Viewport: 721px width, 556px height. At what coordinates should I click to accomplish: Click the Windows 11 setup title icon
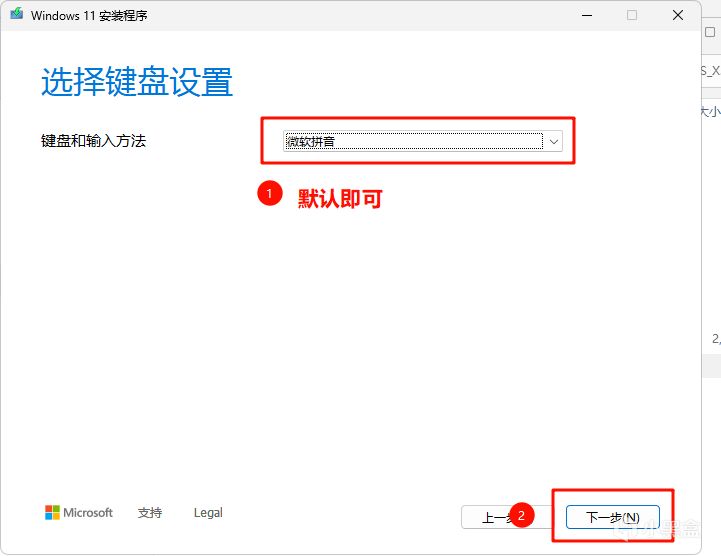pos(17,14)
